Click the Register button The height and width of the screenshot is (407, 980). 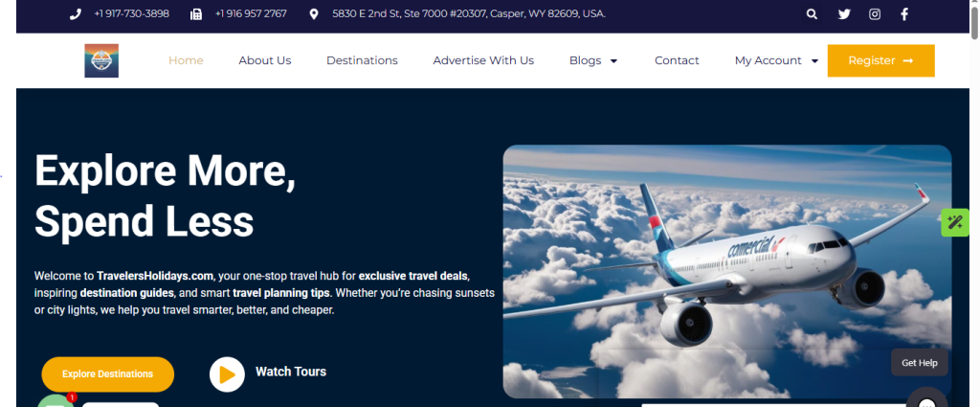coord(880,60)
